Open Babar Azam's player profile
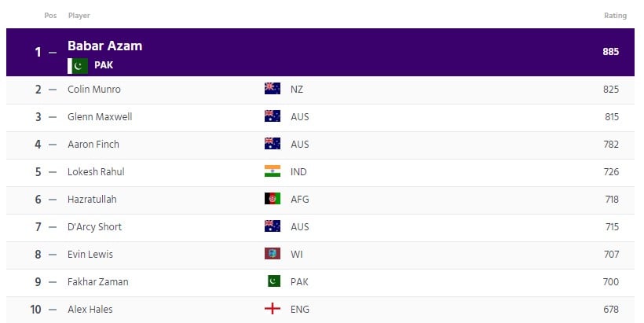The width and height of the screenshot is (644, 323). pyautogui.click(x=104, y=46)
